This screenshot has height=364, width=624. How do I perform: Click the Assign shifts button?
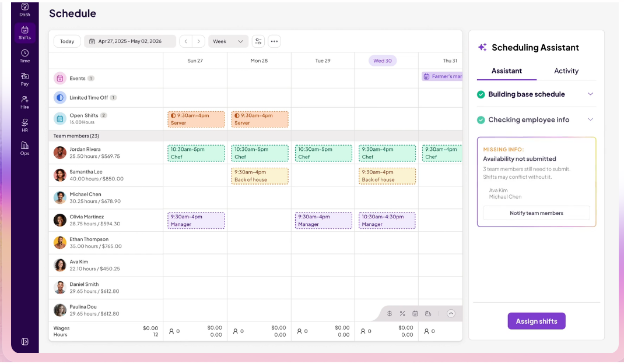tap(537, 321)
